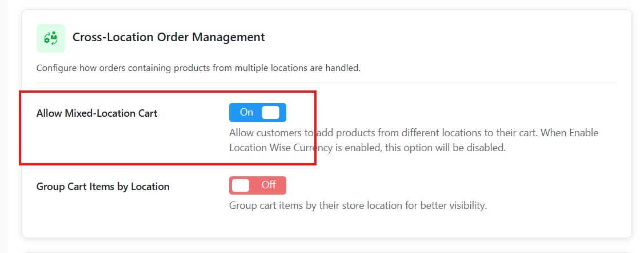Enable the Group Cart Items by Location toggle

(257, 185)
